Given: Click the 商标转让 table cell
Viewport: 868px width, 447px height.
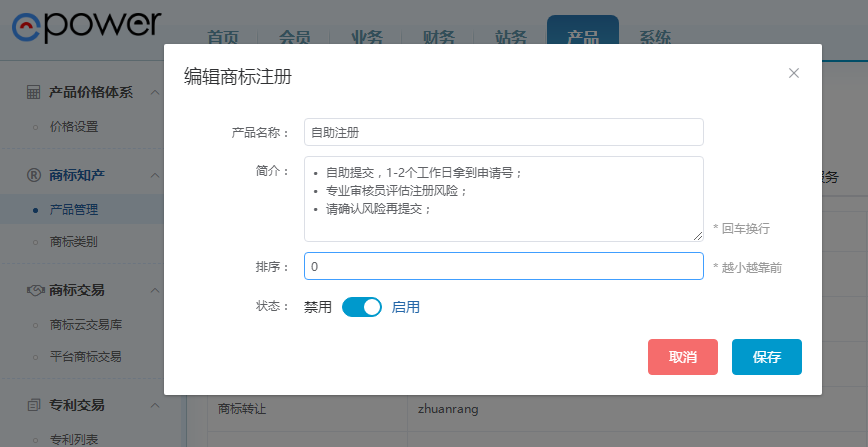Looking at the screenshot, I should coord(307,409).
